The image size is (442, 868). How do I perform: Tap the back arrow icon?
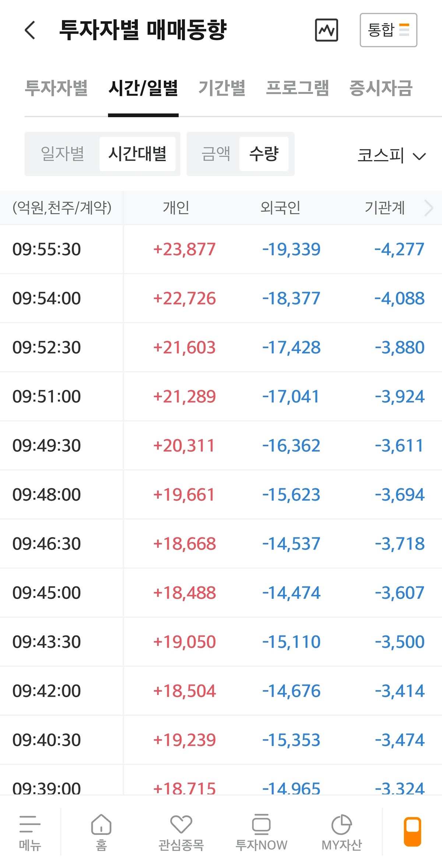(30, 30)
